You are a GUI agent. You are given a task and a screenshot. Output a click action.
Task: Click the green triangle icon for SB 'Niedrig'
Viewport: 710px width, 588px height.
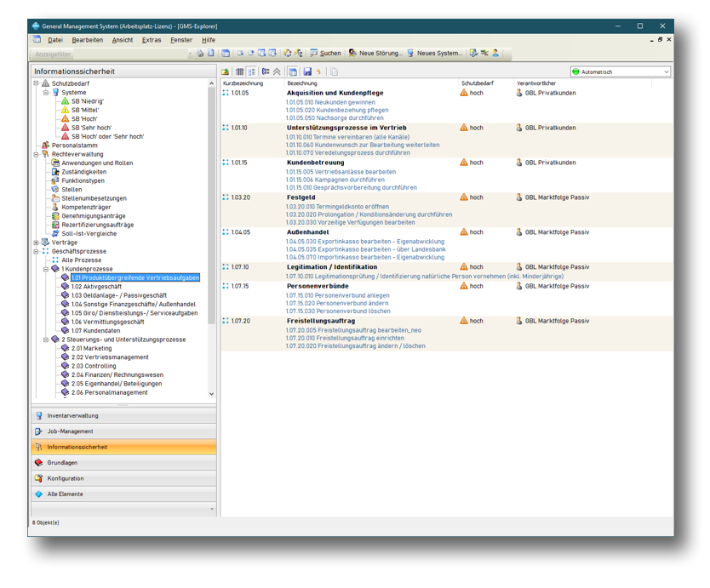pos(65,101)
